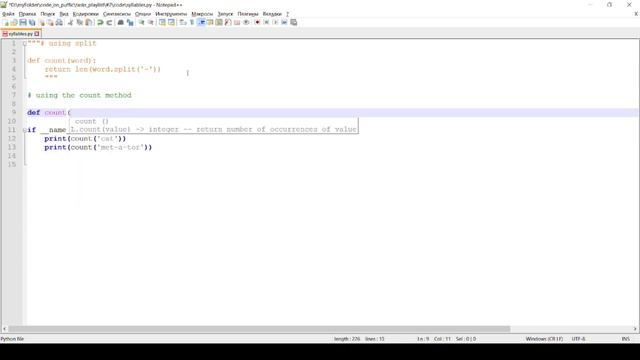Click the Zoom Out toolbar icon
Image resolution: width=640 pixels, height=360 pixels.
coord(151,22)
